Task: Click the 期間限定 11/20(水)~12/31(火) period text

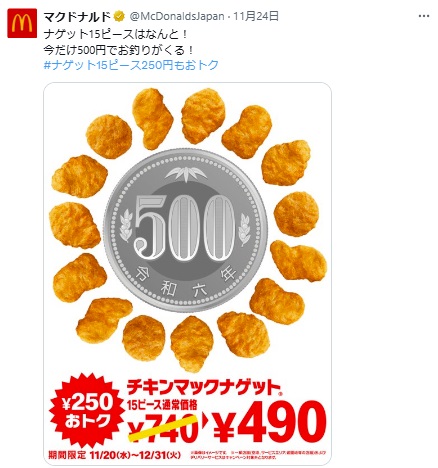Action: (115, 454)
